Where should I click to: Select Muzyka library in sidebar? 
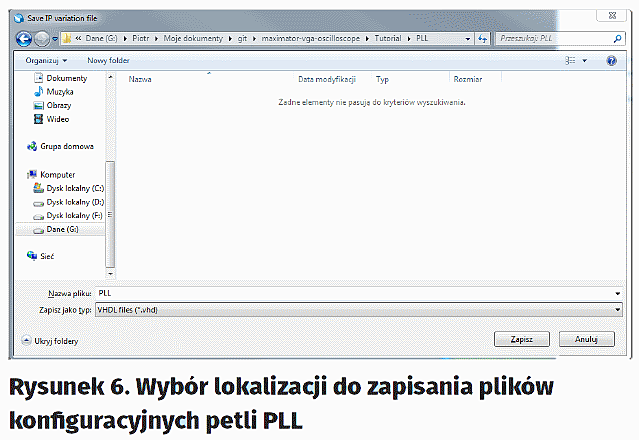pyautogui.click(x=60, y=91)
